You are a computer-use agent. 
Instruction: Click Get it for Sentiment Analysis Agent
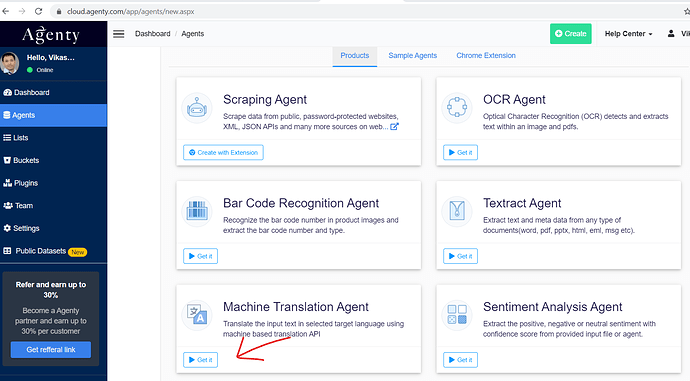460,360
